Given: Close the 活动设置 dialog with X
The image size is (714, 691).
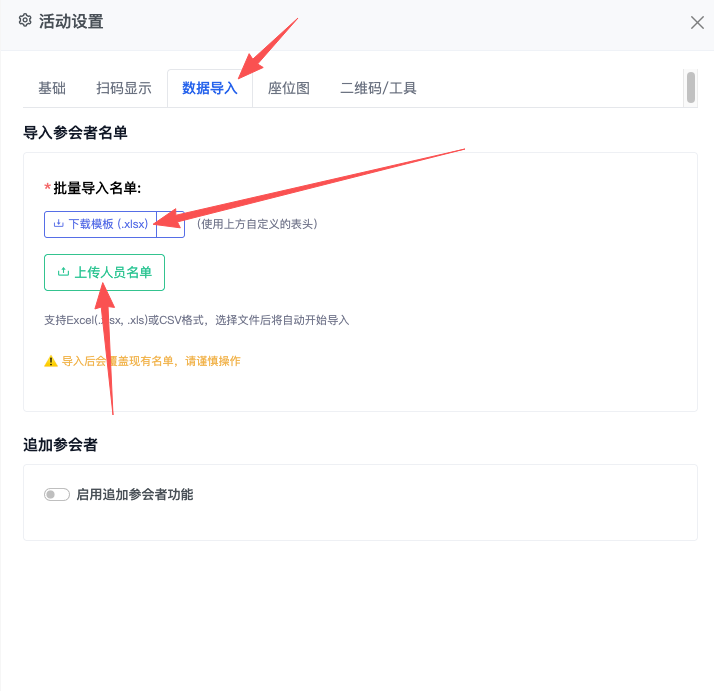Looking at the screenshot, I should (697, 22).
